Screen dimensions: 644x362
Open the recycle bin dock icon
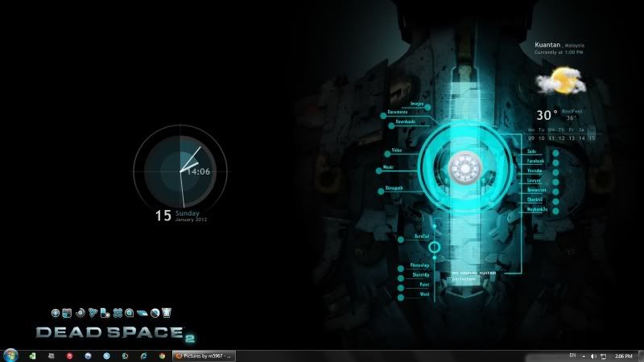click(x=167, y=313)
